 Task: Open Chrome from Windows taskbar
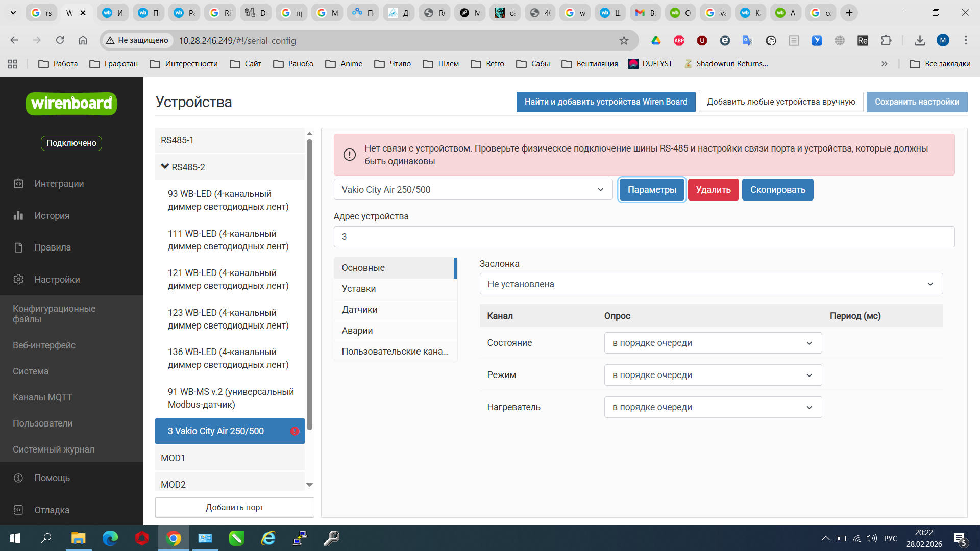coord(174,538)
